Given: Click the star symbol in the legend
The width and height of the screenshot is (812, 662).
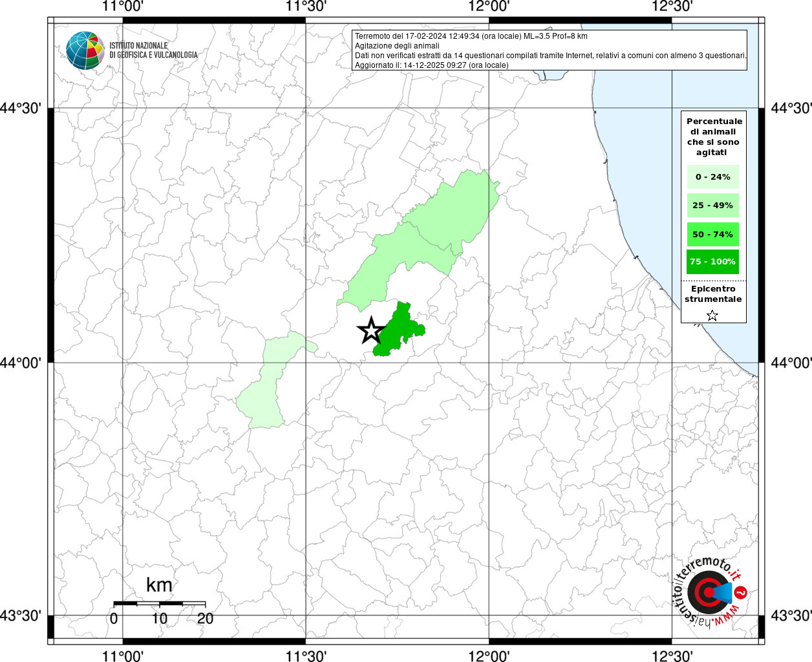Looking at the screenshot, I should coord(712,315).
